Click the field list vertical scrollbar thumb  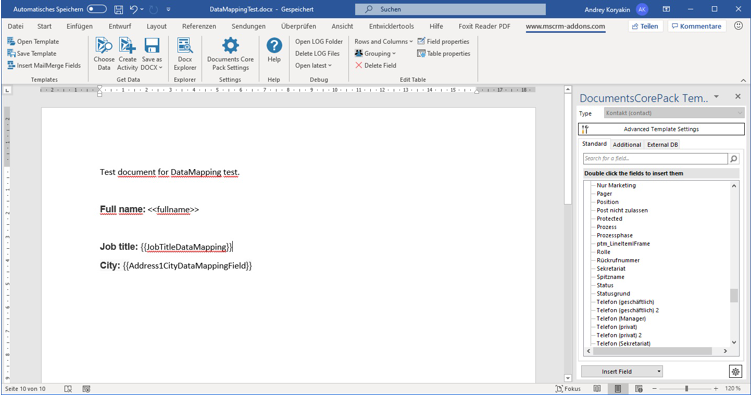click(734, 295)
